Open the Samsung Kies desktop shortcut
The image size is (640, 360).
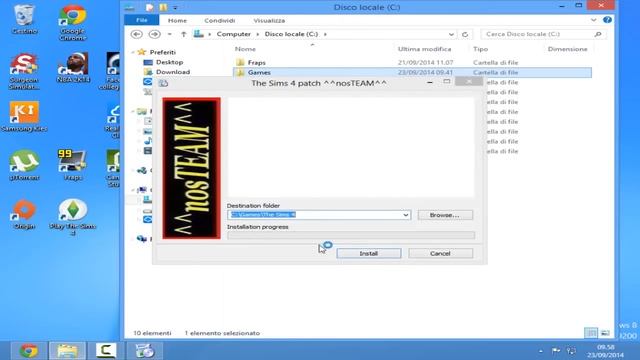pos(24,116)
